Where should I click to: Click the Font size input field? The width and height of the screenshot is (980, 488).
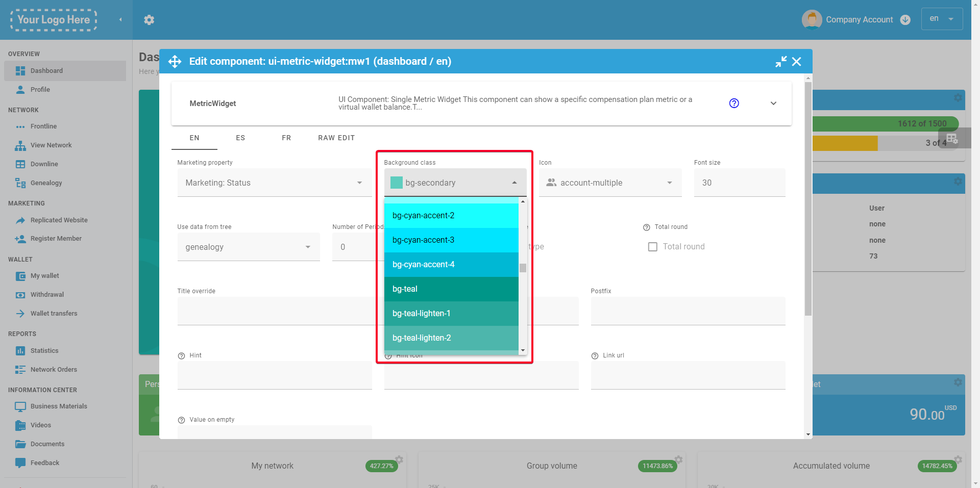coord(739,183)
